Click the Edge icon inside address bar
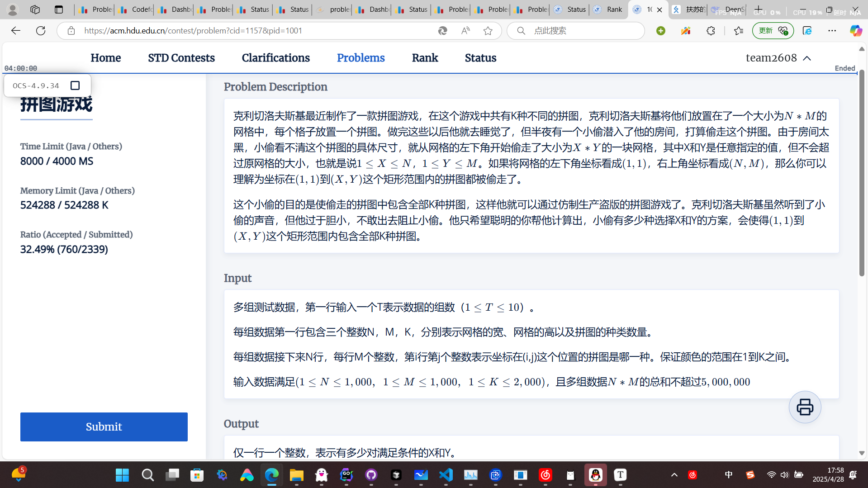The width and height of the screenshot is (868, 488). tap(442, 31)
